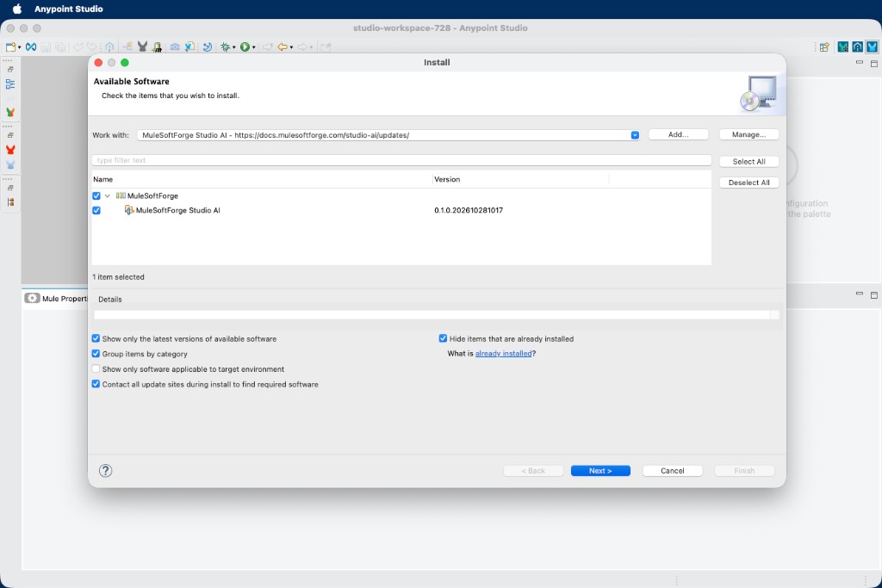This screenshot has height=588, width=882.
Task: Toggle Group items by category checkbox
Action: (96, 354)
